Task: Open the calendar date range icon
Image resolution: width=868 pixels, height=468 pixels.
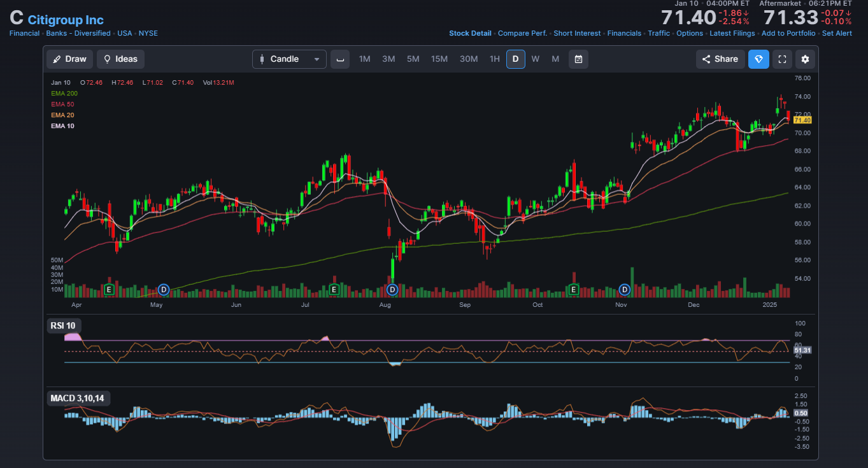Action: click(578, 59)
